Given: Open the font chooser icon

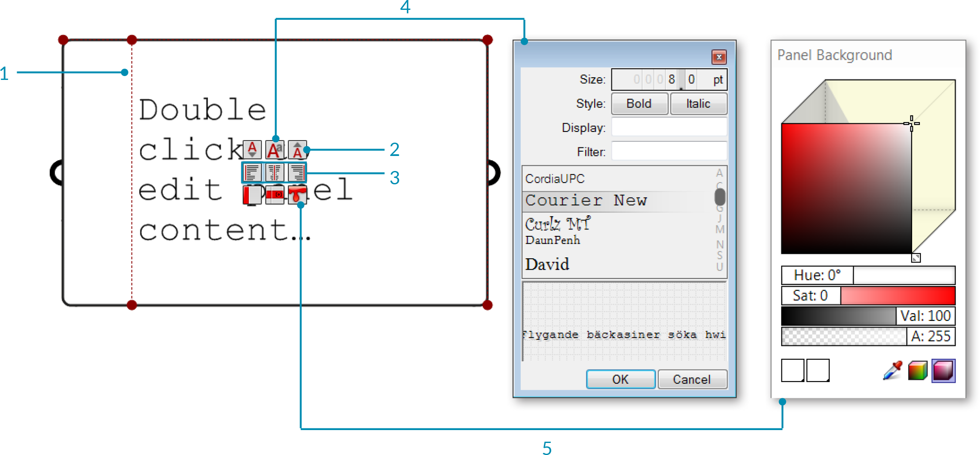Looking at the screenshot, I should (x=275, y=150).
